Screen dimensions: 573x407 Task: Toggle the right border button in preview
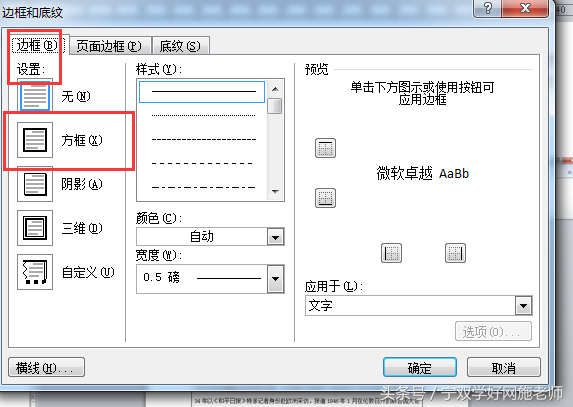pyautogui.click(x=455, y=253)
